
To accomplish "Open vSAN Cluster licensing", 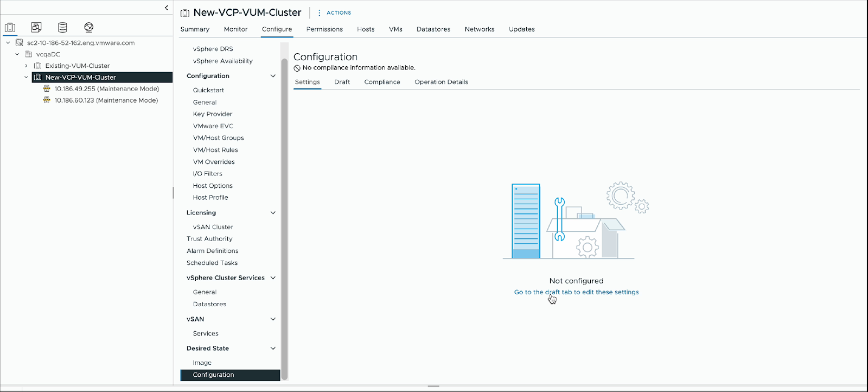I will [213, 227].
